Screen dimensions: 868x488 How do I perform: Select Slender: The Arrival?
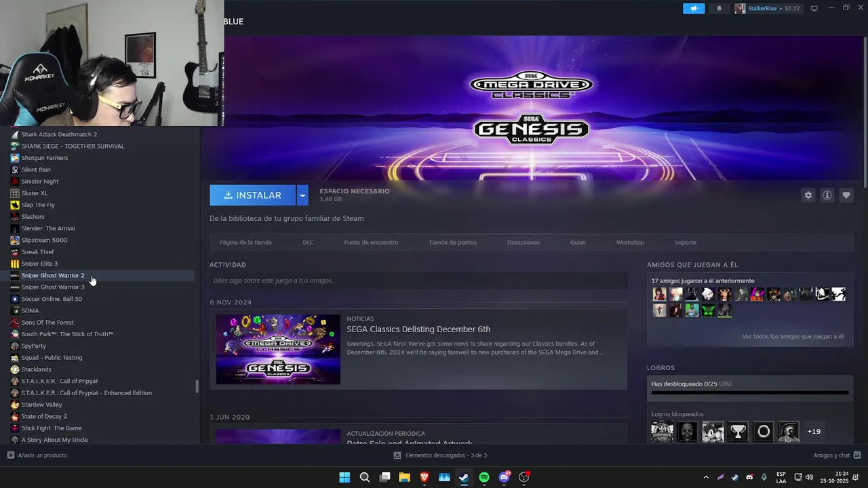[x=48, y=228]
